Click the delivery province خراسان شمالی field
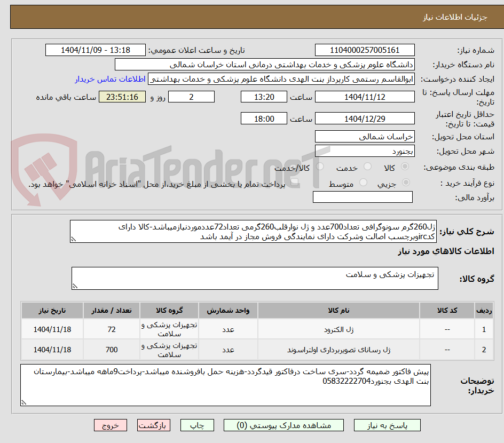The width and height of the screenshot is (504, 443). click(365, 137)
